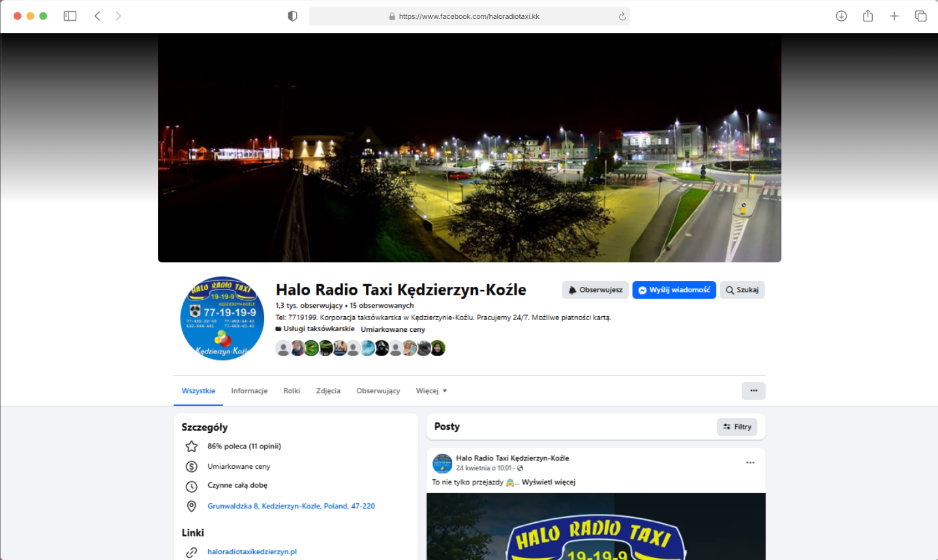Click the location pin icon beside Grunwaldzka 8

[192, 507]
